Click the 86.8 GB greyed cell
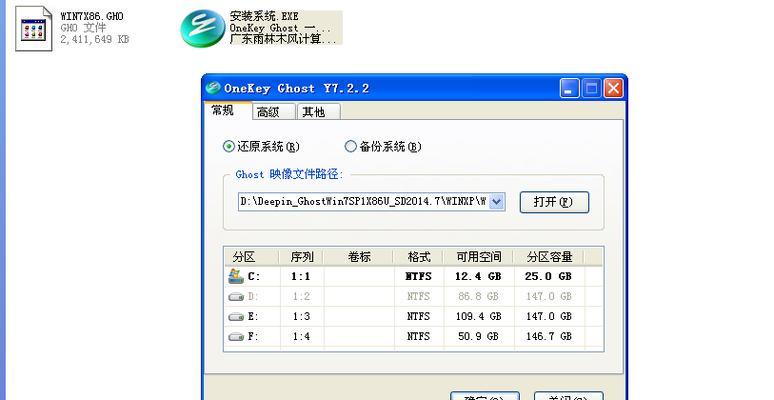 tap(478, 297)
